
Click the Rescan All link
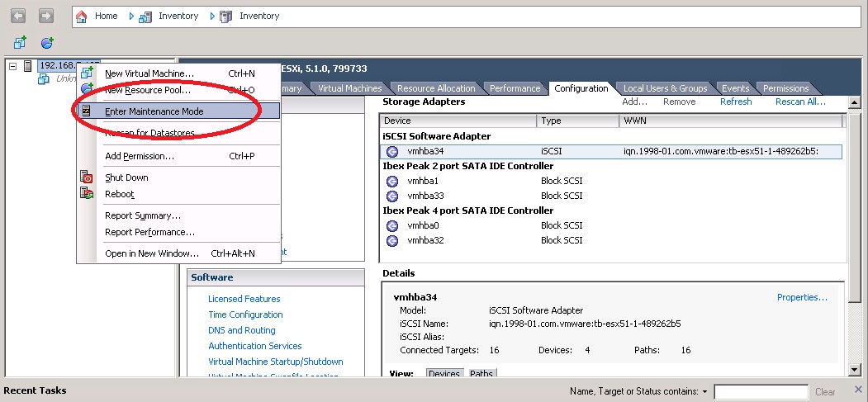point(799,102)
